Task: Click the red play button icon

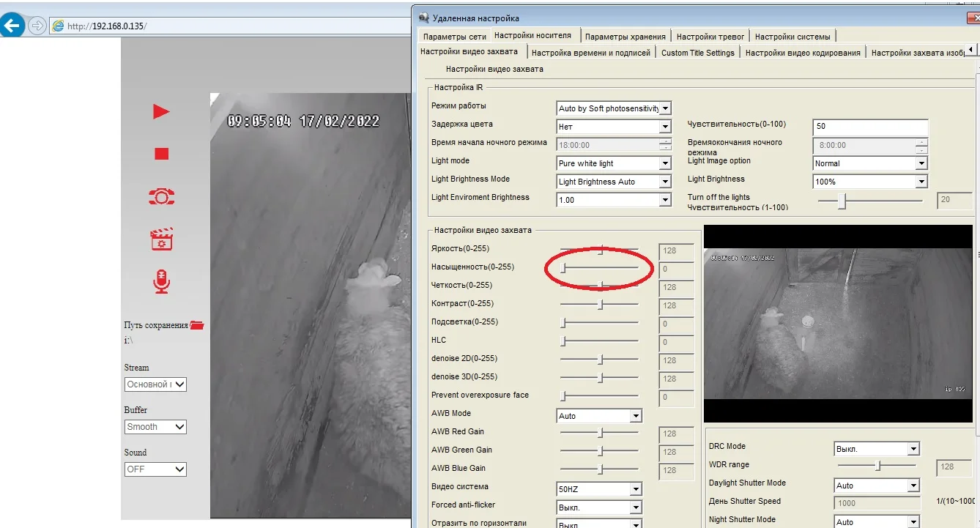Action: tap(161, 111)
